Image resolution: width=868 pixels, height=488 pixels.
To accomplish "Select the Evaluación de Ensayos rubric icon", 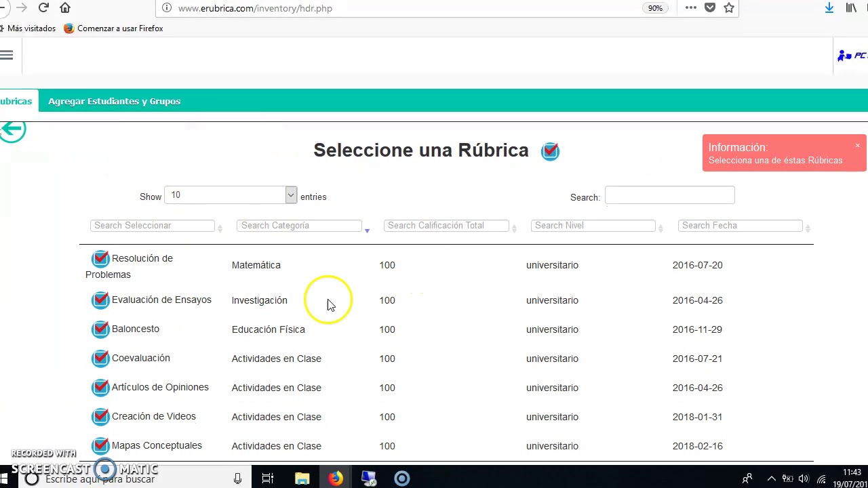I will [x=100, y=300].
